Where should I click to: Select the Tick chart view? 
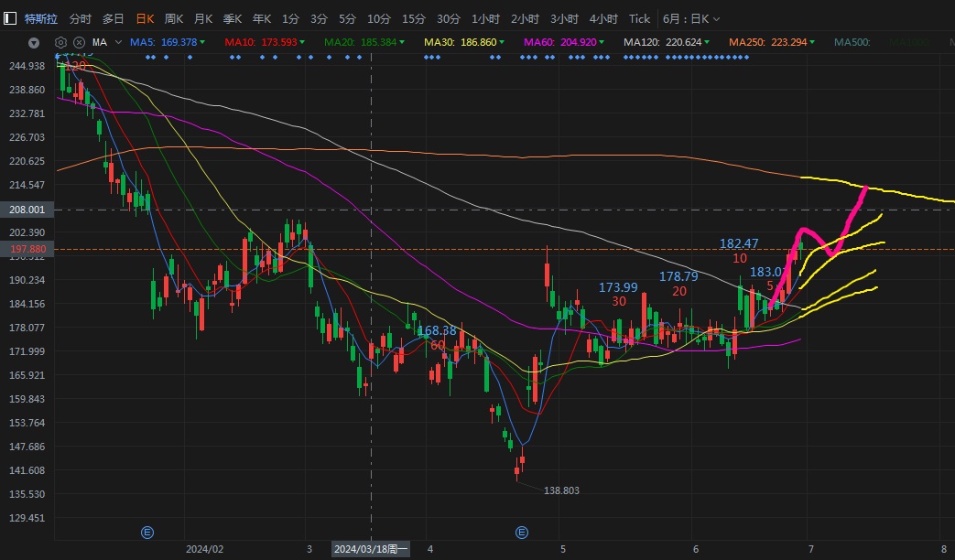pyautogui.click(x=639, y=18)
